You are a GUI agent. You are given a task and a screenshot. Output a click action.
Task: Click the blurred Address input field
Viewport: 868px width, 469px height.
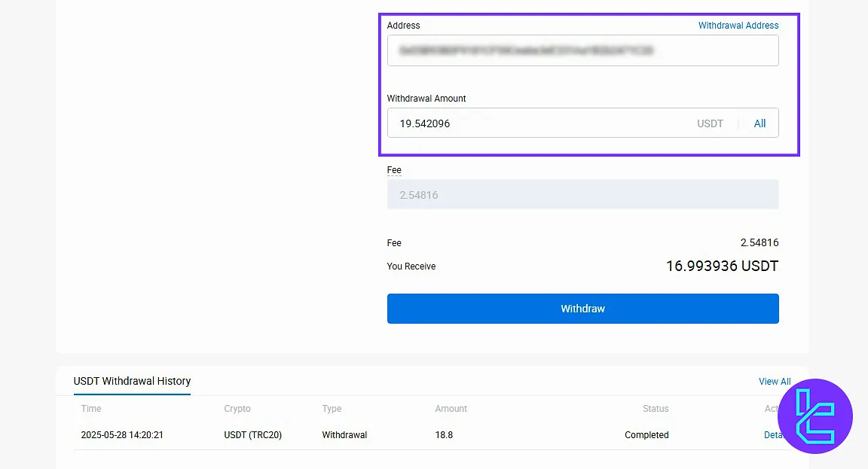(x=582, y=50)
